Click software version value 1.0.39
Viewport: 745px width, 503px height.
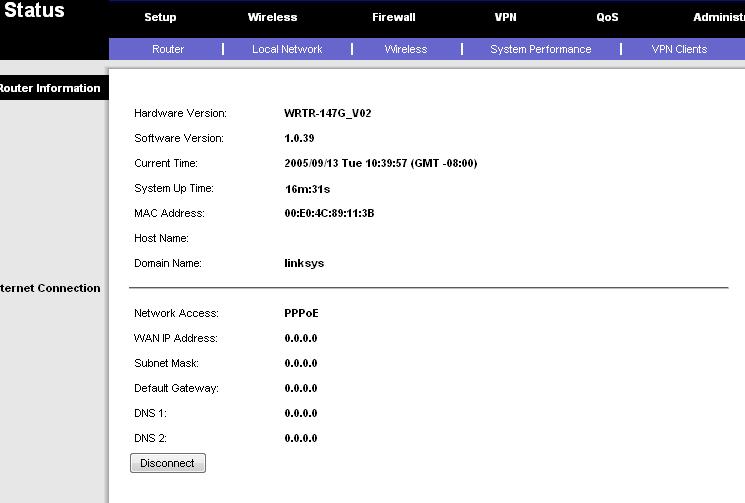[x=299, y=138]
